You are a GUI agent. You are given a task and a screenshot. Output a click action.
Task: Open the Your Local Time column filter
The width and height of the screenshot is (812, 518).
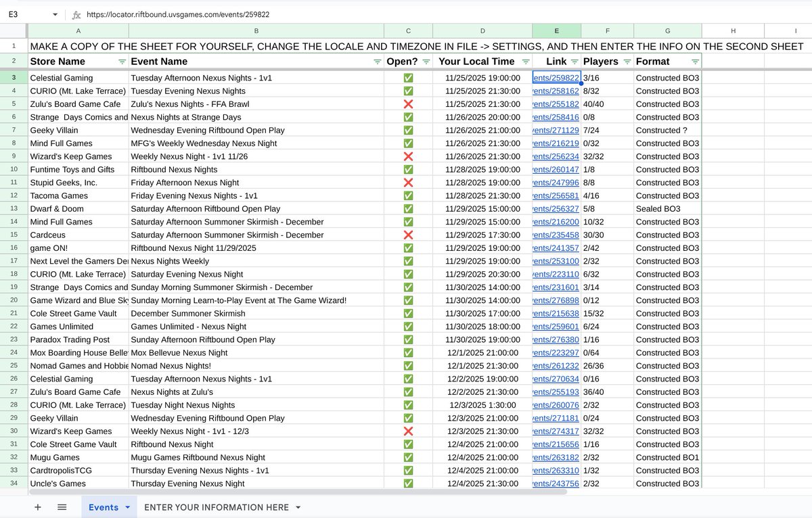[x=525, y=61]
